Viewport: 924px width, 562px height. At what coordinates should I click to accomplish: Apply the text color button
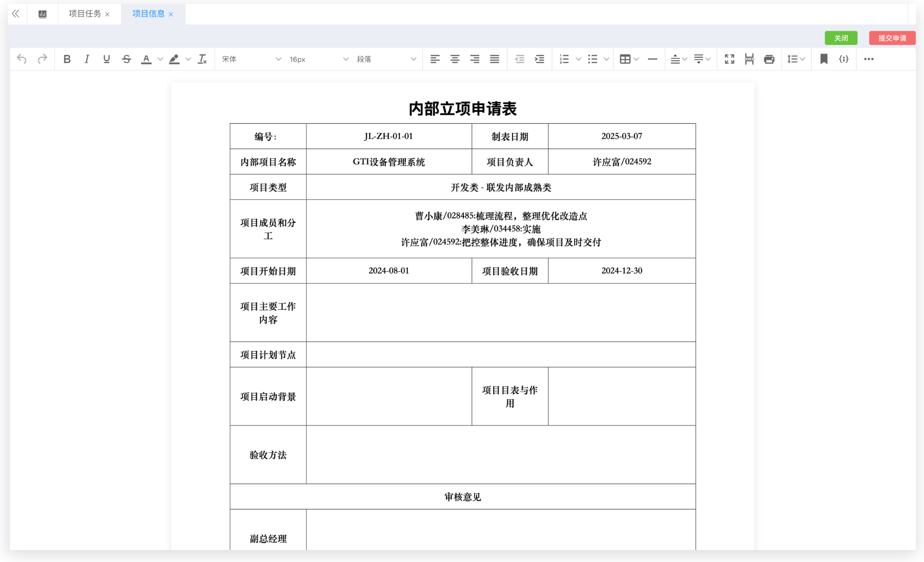tap(146, 59)
